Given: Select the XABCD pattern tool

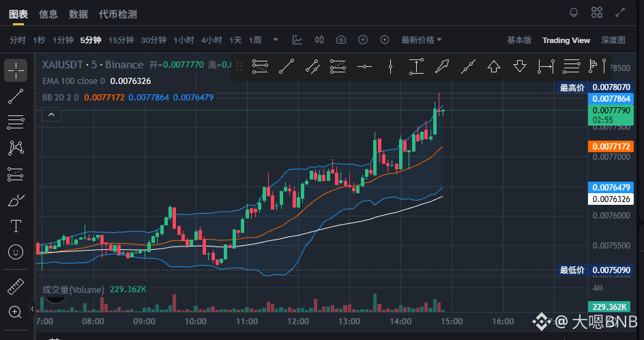Looking at the screenshot, I should [x=16, y=148].
